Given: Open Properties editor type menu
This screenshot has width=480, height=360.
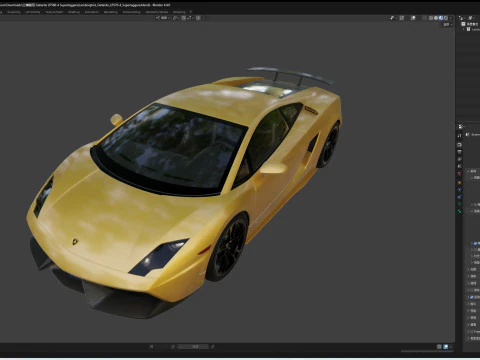Looking at the screenshot, I should (x=461, y=126).
